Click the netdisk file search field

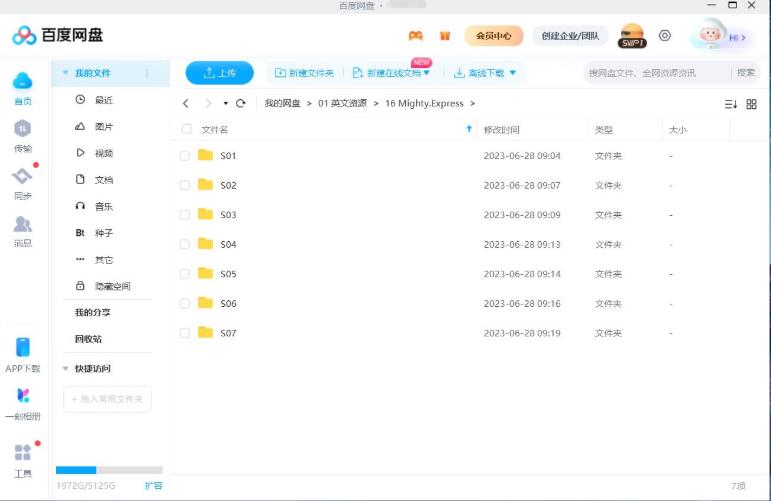pyautogui.click(x=657, y=73)
